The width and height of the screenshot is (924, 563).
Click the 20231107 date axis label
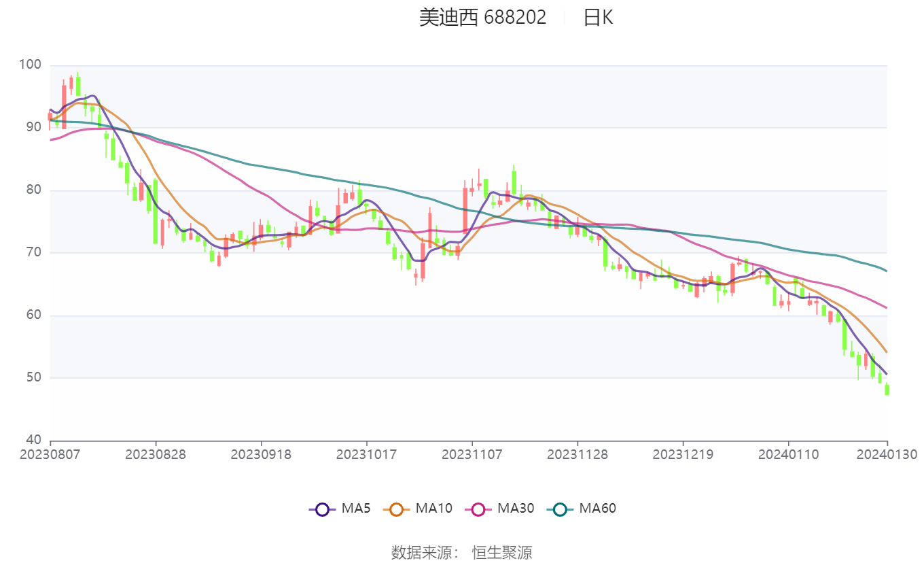(472, 454)
